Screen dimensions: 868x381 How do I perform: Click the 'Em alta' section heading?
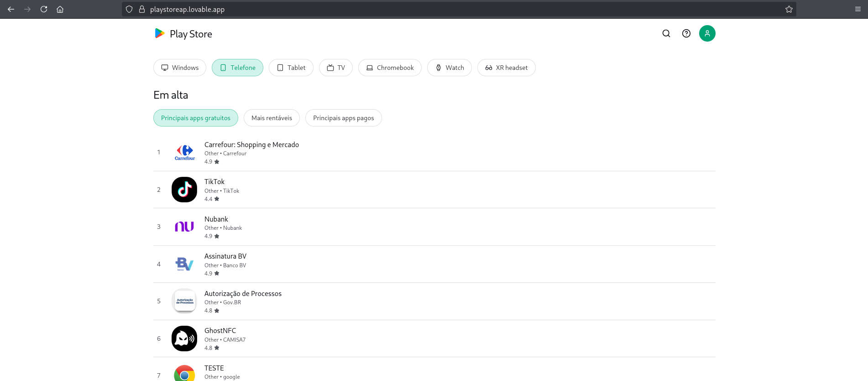171,95
